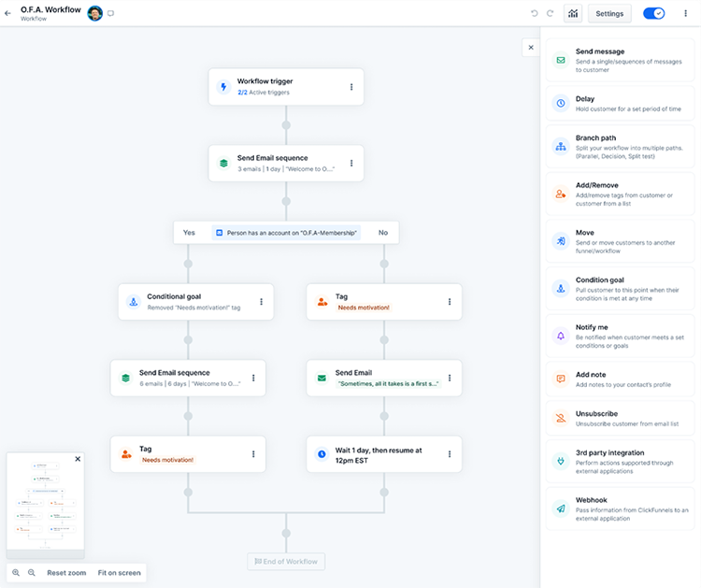This screenshot has width=701, height=588.
Task: Click the Add note icon
Action: click(561, 379)
